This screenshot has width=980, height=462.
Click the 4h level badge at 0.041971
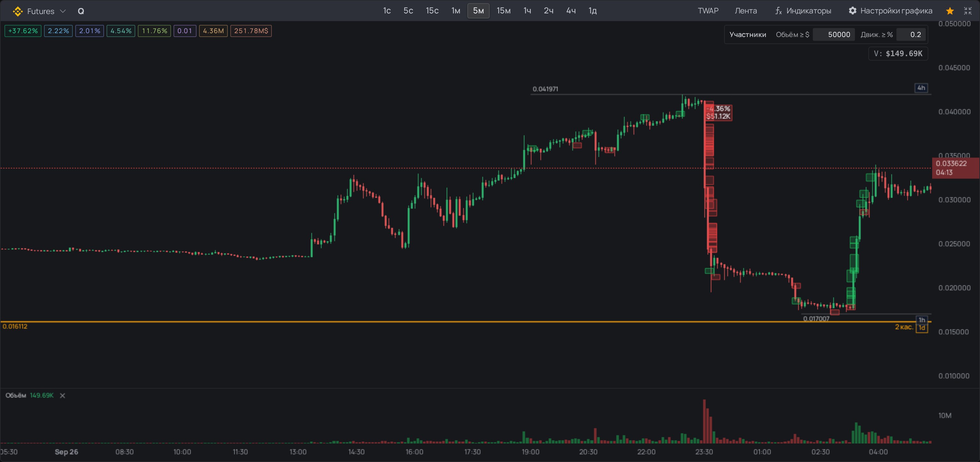click(x=921, y=88)
